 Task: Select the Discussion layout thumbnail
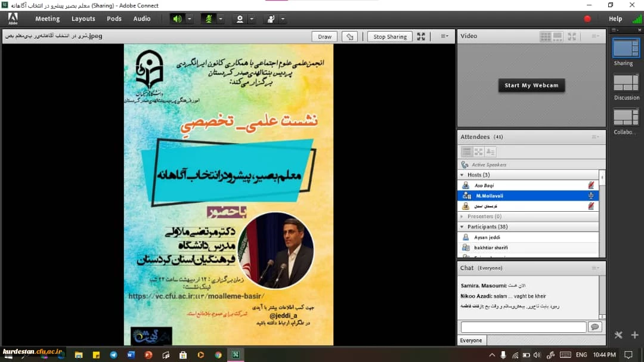[x=626, y=82]
